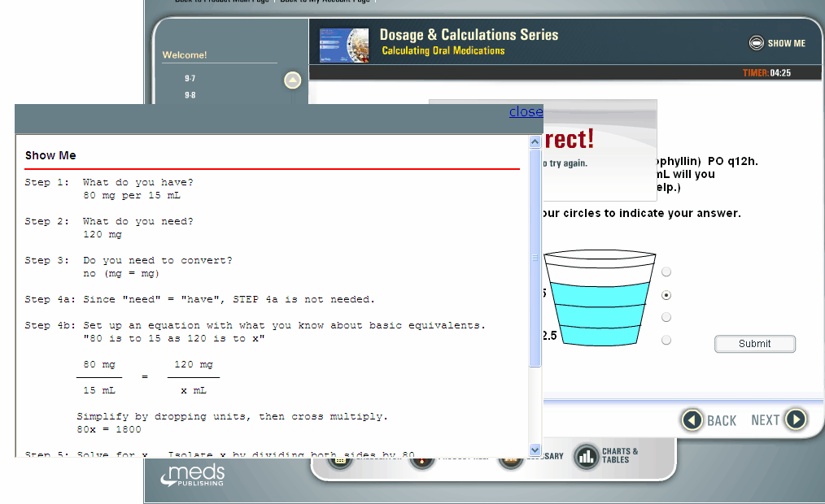Click the sidebar scroll-up arrow circle
Image resolution: width=825 pixels, height=504 pixels.
pos(293,80)
